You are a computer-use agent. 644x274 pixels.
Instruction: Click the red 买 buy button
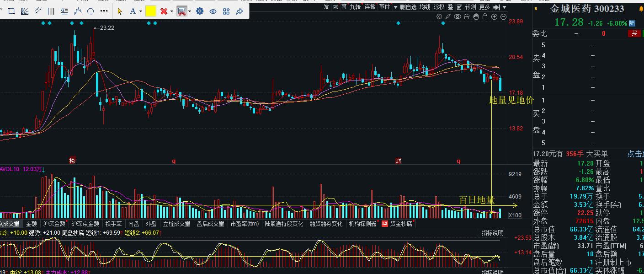(634, 33)
